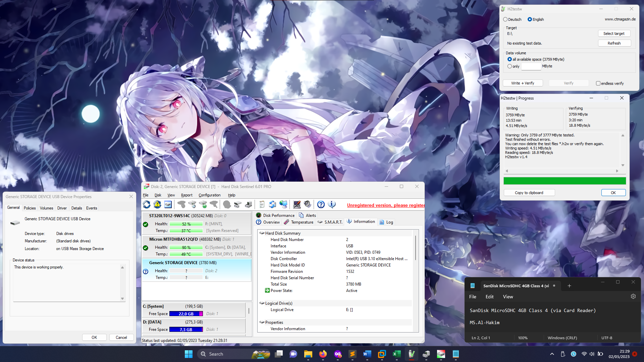Viewport: 644px width, 362px height.
Task: Add new Notepad tab with plus
Action: tap(569, 286)
